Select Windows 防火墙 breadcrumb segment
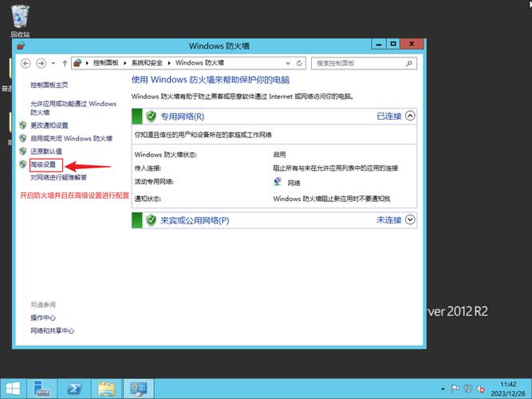Viewport: 532px width, 399px height. click(199, 63)
